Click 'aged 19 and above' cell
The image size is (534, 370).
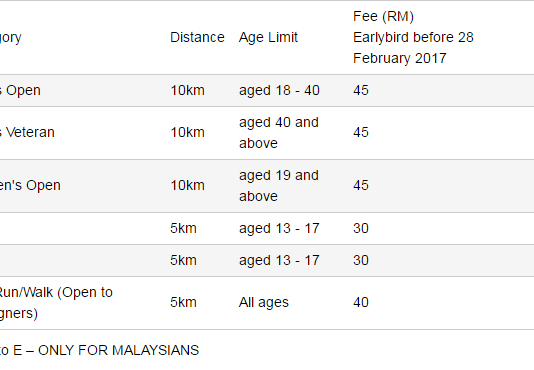click(x=279, y=186)
